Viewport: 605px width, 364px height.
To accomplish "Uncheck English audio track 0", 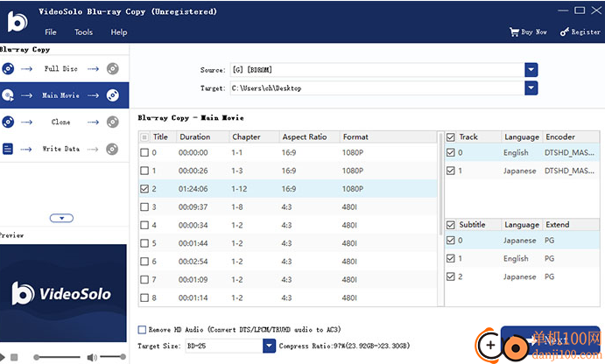I will [x=450, y=153].
